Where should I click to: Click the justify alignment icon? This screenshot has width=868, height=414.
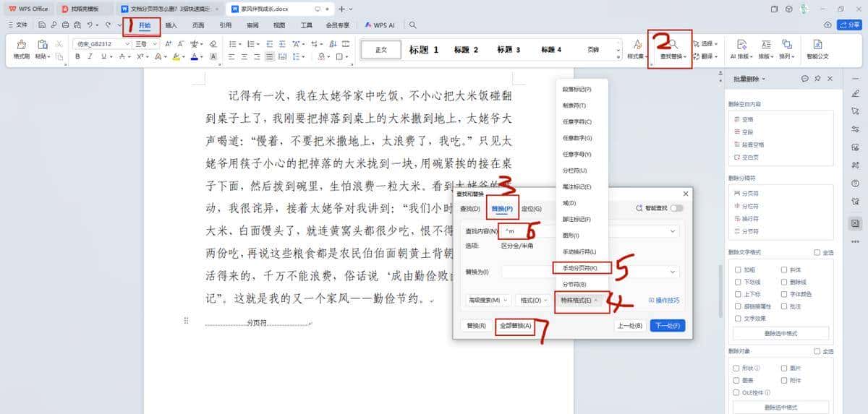[x=270, y=56]
